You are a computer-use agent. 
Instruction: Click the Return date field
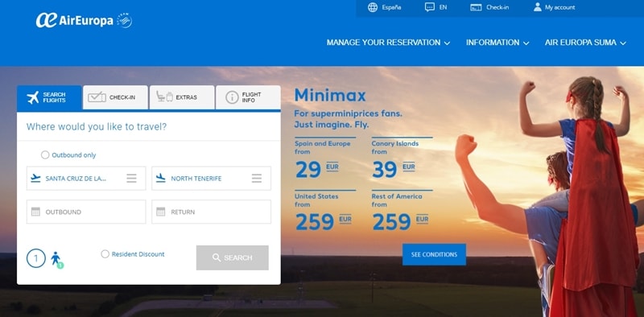[x=211, y=212]
